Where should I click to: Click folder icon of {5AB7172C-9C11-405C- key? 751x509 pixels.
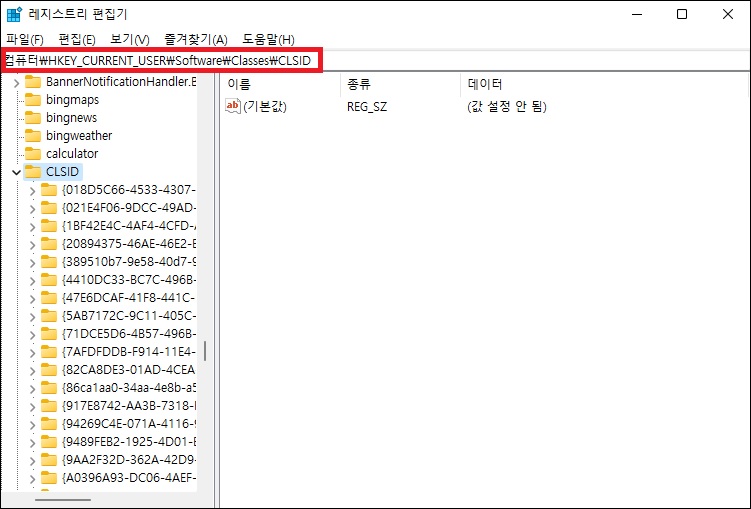48,316
